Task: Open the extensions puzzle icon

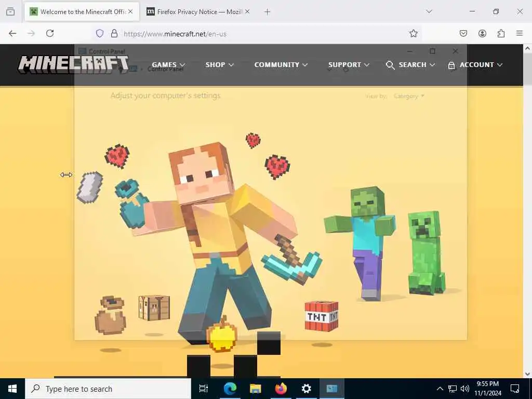Action: coord(501,33)
